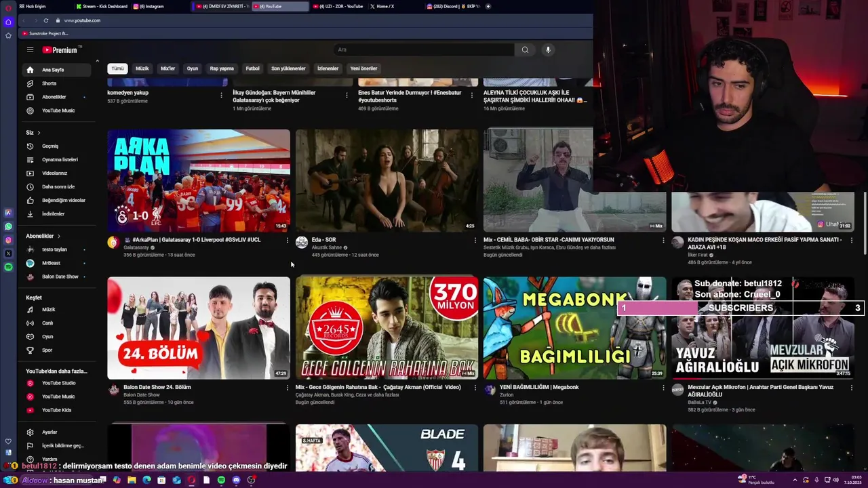This screenshot has height=488, width=868.
Task: Expand the Siz section chevron
Action: pyautogui.click(x=39, y=133)
